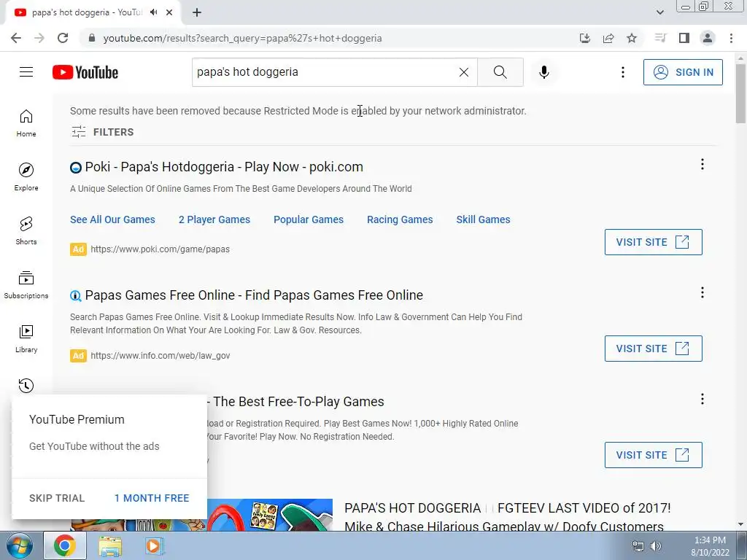Screen dimensions: 747x560
Task: Open the YouTube hamburger guide menu
Action: (26, 72)
